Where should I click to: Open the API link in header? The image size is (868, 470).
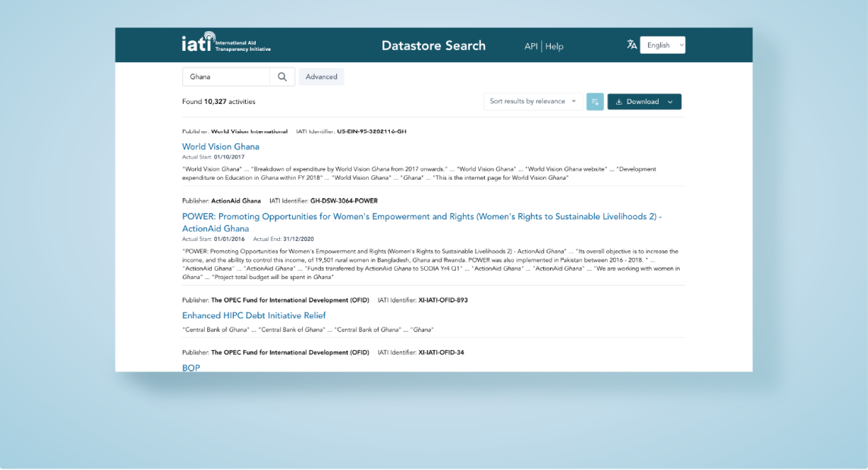(531, 46)
